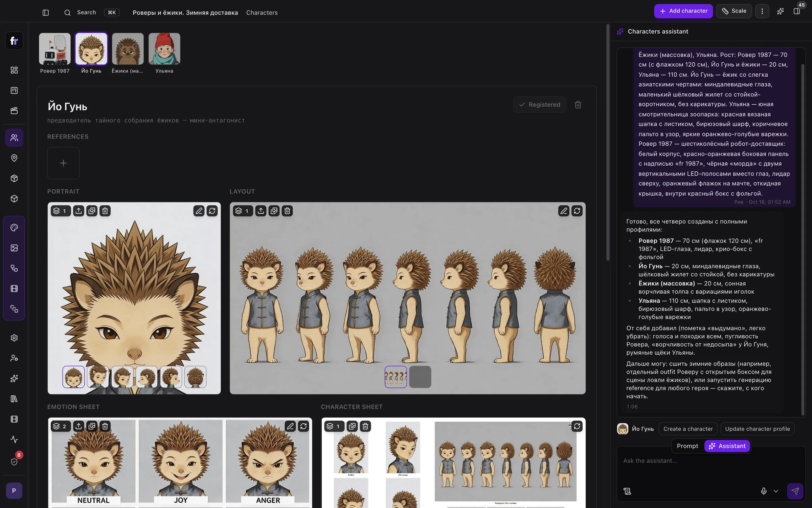Click the microphone icon in assistant input

coord(764,491)
